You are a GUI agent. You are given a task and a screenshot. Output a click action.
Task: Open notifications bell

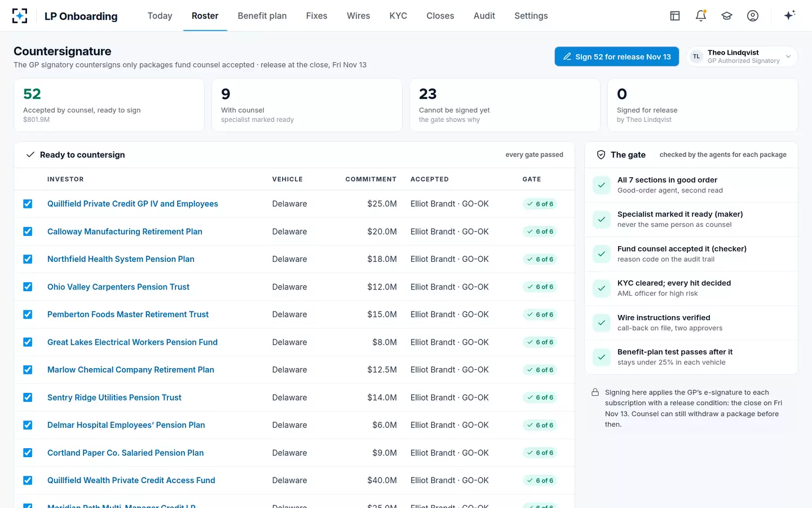click(x=701, y=16)
